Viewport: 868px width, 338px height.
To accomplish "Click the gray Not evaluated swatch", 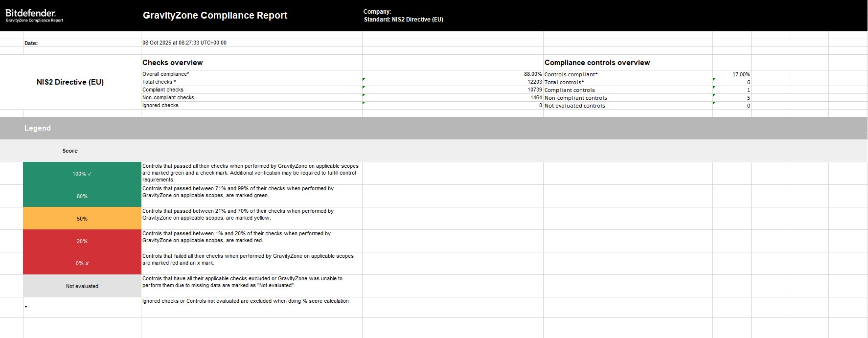I will point(82,286).
